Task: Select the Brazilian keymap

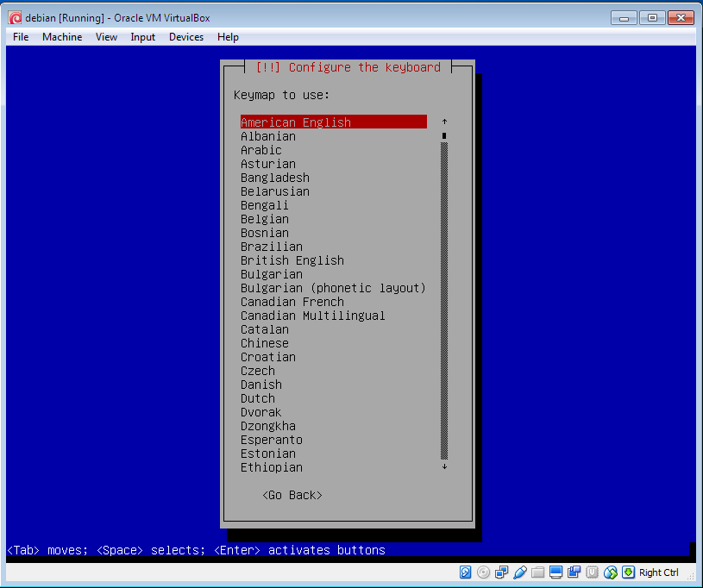Action: click(272, 247)
